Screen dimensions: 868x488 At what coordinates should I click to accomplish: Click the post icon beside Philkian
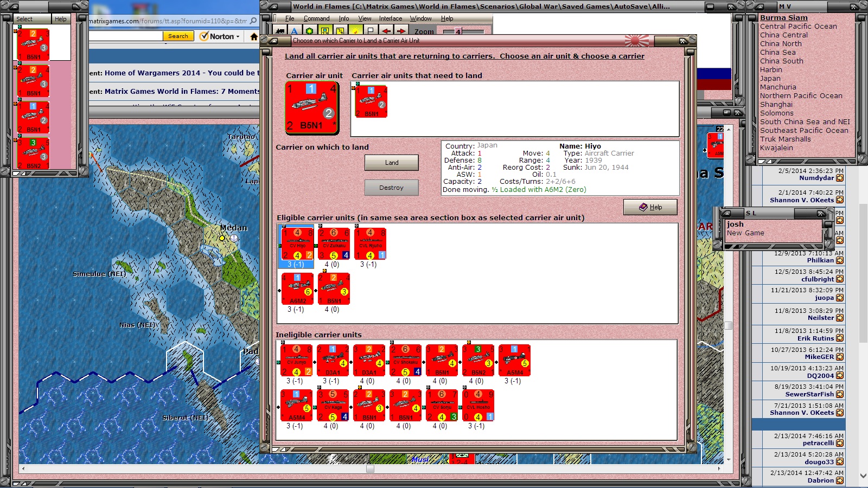pyautogui.click(x=840, y=260)
